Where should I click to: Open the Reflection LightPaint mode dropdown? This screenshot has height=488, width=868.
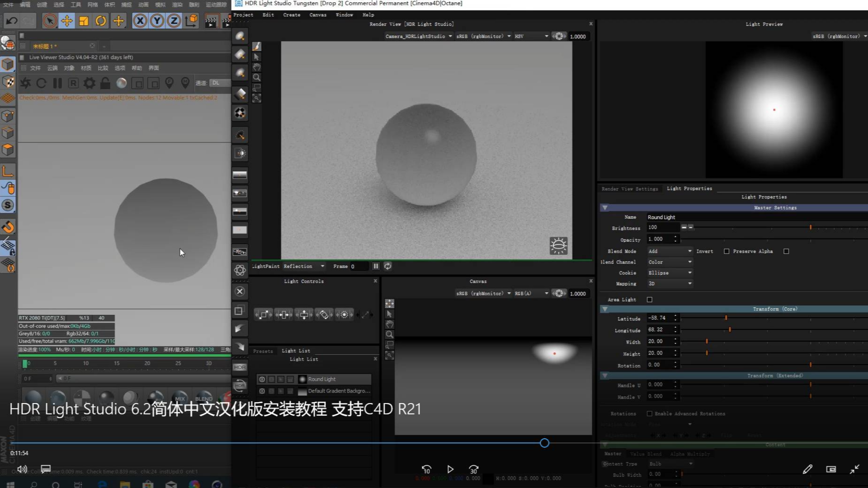tap(304, 266)
